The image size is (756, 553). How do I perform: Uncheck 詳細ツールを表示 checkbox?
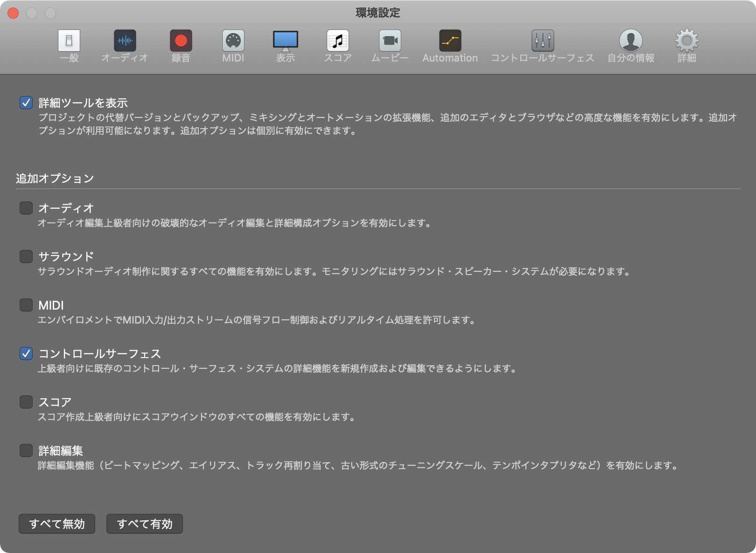(26, 103)
